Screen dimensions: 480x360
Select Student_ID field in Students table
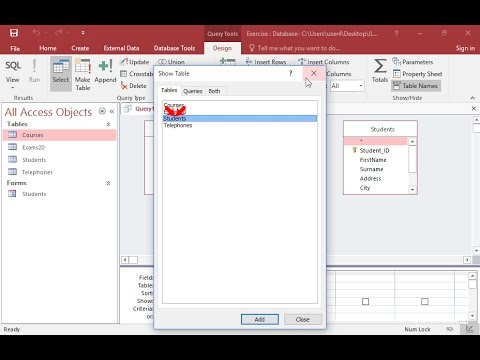point(375,151)
